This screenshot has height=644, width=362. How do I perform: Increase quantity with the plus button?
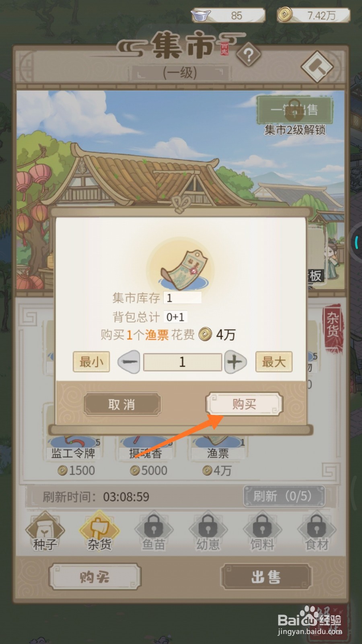tap(235, 361)
